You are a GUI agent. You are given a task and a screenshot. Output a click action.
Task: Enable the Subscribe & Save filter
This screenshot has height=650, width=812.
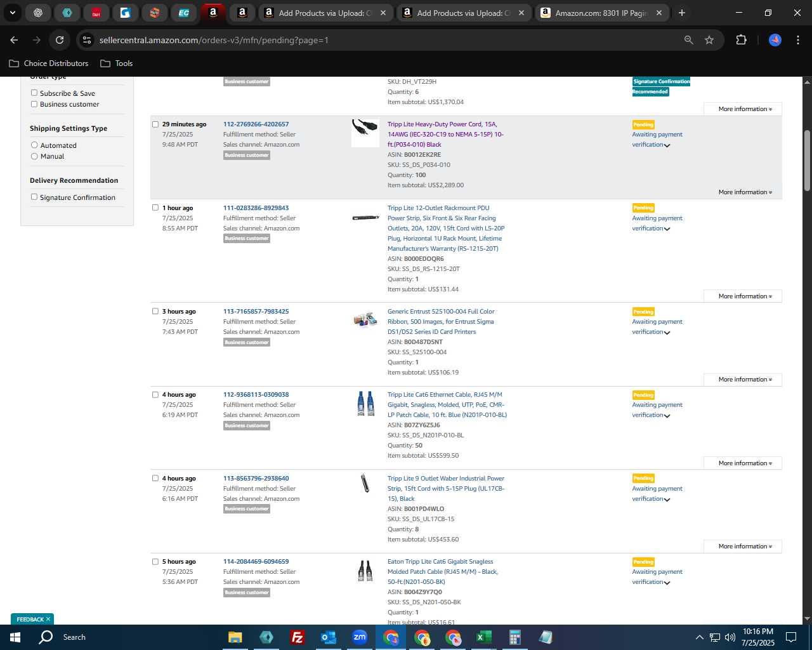(34, 93)
